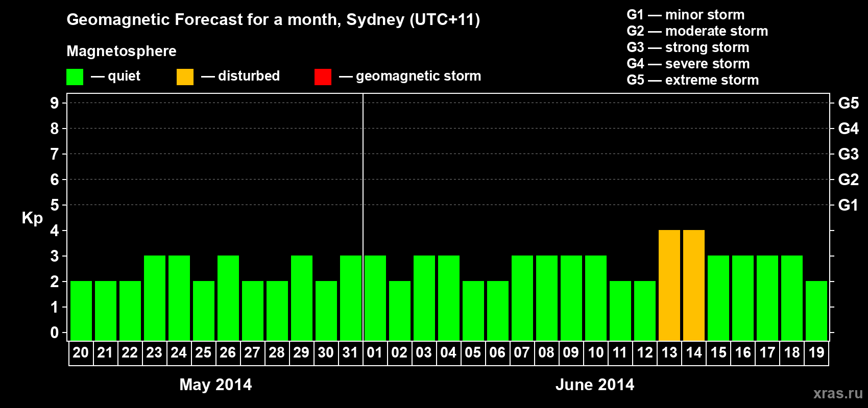This screenshot has width=868, height=408.
Task: Click the orange disturbed legend swatch
Action: tap(185, 77)
